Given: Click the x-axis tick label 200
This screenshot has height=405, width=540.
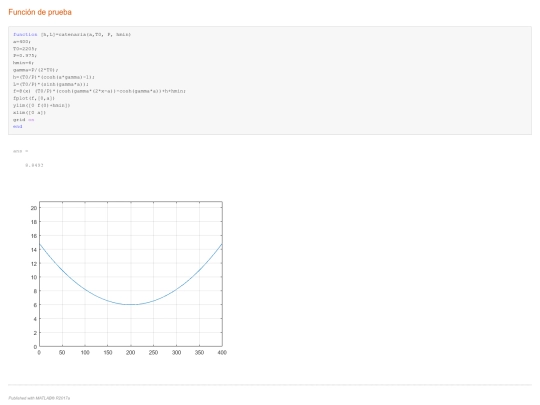Looking at the screenshot, I should click(131, 352).
